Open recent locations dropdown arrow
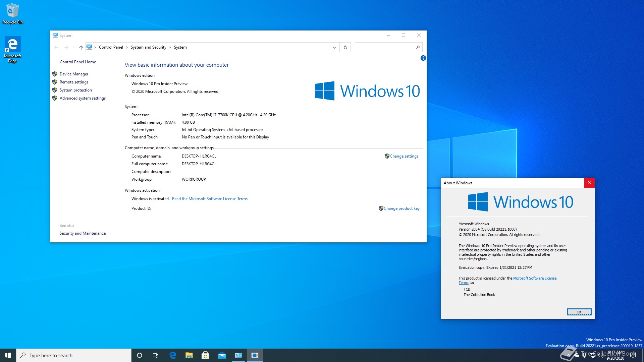Image resolution: width=644 pixels, height=362 pixels. [x=74, y=47]
